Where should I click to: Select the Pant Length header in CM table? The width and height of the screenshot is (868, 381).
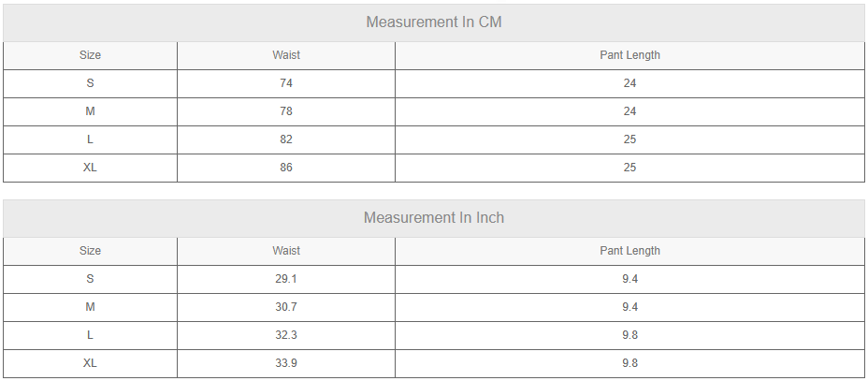tap(629, 55)
